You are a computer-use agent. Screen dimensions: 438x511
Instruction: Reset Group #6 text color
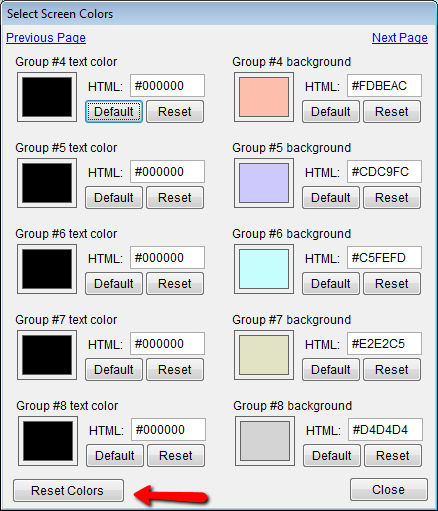coord(175,284)
